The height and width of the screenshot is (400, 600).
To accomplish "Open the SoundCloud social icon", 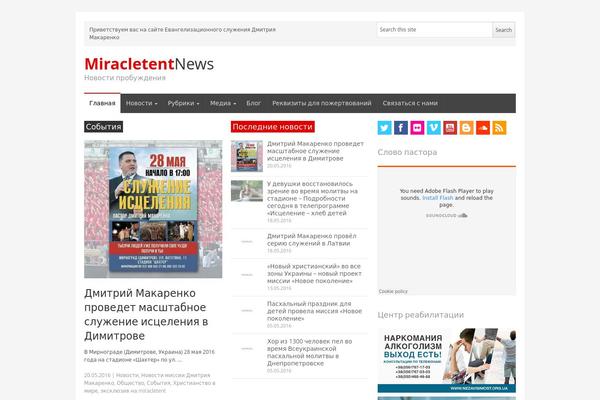I will coord(483,128).
